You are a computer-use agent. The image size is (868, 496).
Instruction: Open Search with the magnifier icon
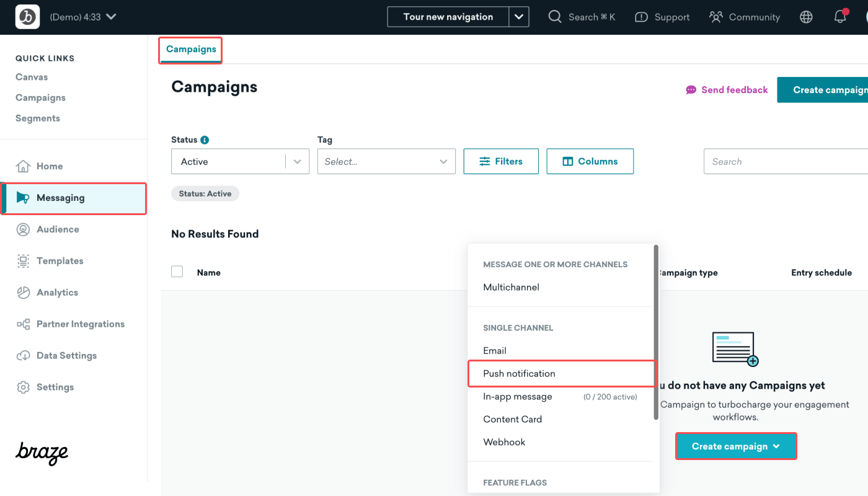click(555, 17)
